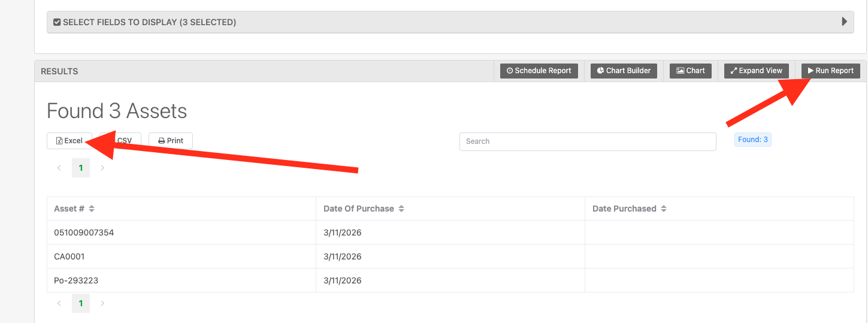
Task: Export results to Excel
Action: coord(69,141)
